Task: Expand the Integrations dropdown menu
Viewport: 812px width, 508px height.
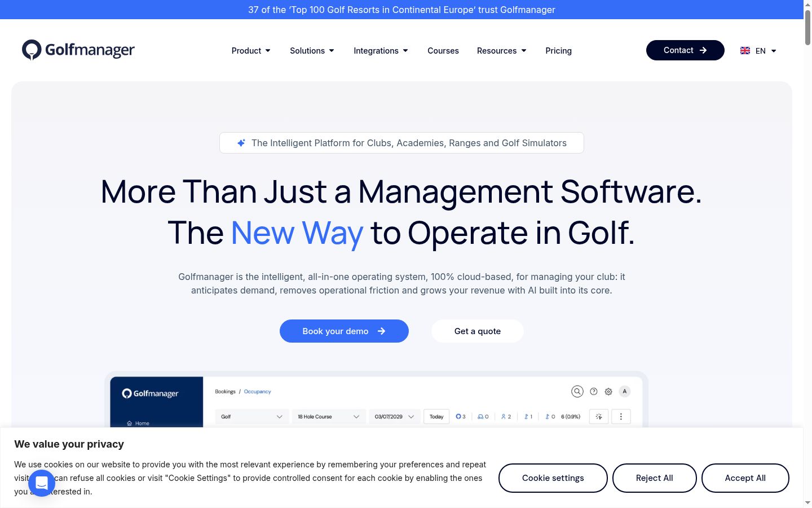Action: (x=381, y=51)
